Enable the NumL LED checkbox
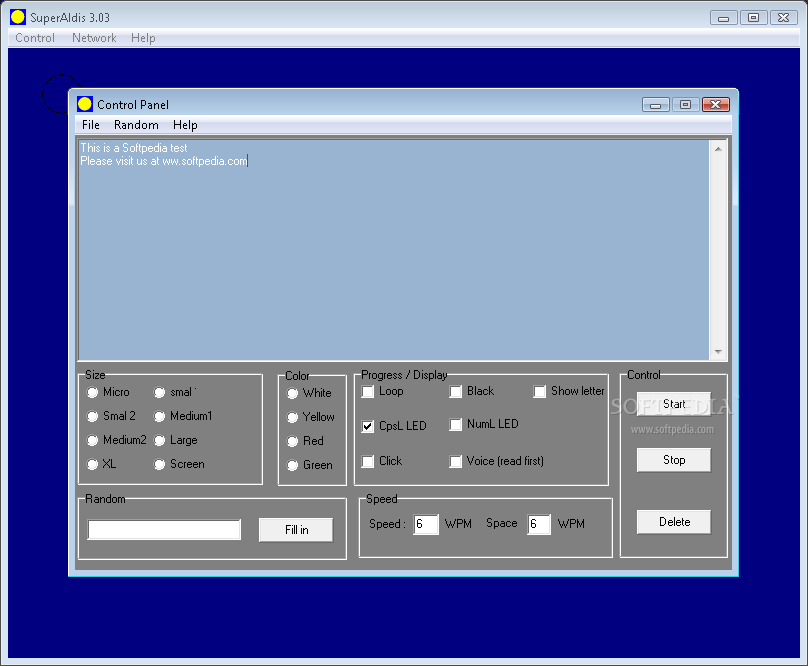This screenshot has height=666, width=808. 456,425
